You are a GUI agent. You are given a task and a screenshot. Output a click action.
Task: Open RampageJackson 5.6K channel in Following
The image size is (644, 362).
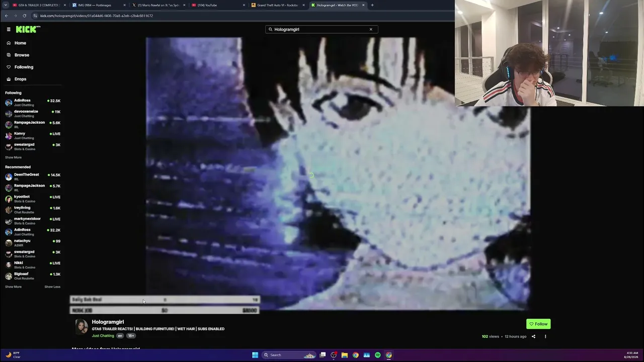tap(33, 125)
